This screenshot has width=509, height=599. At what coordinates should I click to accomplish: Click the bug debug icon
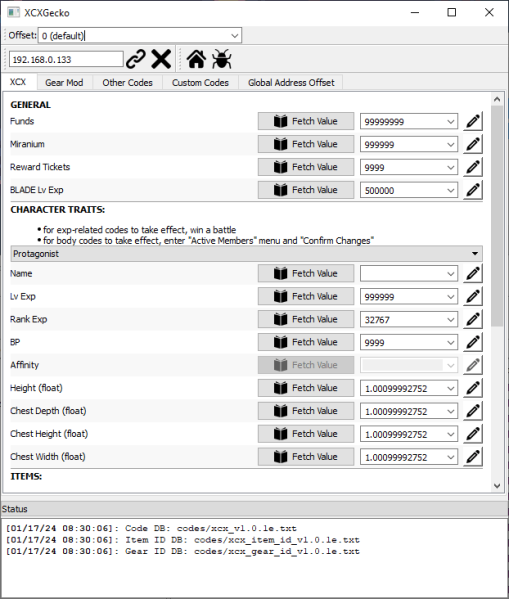click(x=221, y=59)
